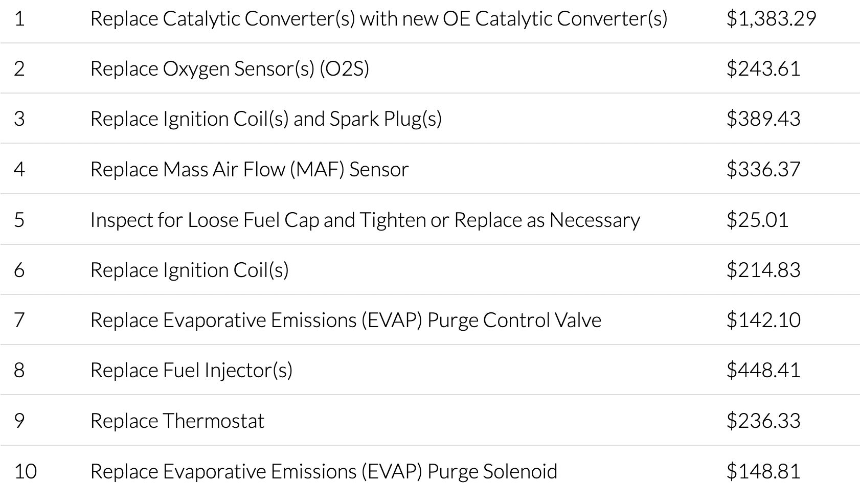Select the $142.10 cost value
Viewport: 860px width, 504px height.
coord(763,320)
